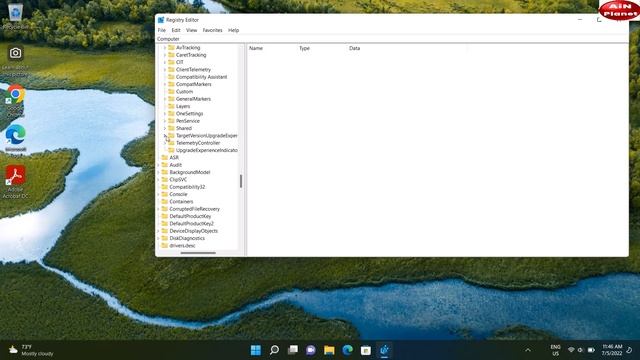The width and height of the screenshot is (640, 360).
Task: Click the Custom key folder icon
Action: (171, 91)
